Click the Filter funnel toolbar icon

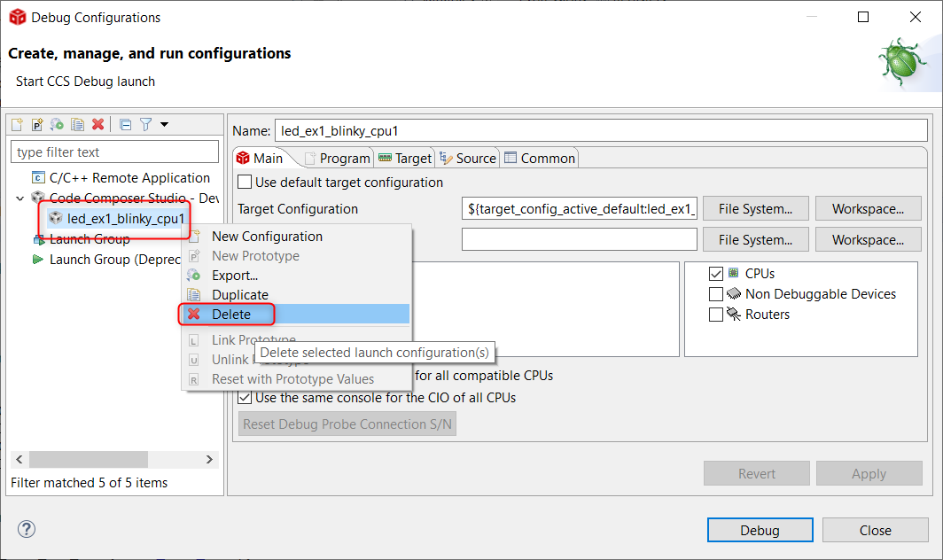point(146,125)
